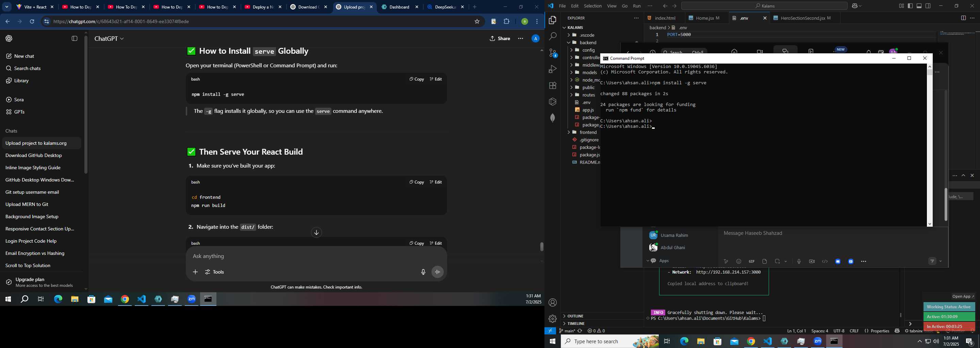Screen dimensions: 980x348
Task: Open the emoji picker in Zoom chat
Action: (x=739, y=261)
